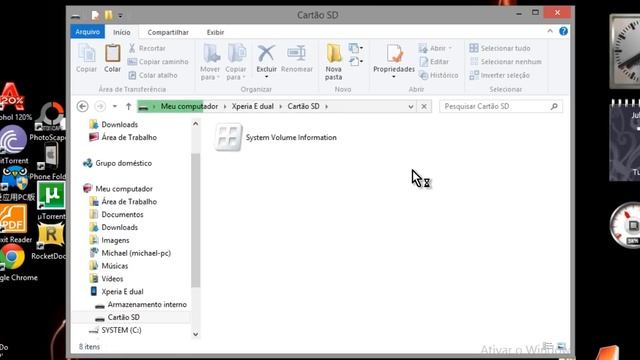Click the Back navigation arrow
This screenshot has height=360, width=640.
point(82,106)
